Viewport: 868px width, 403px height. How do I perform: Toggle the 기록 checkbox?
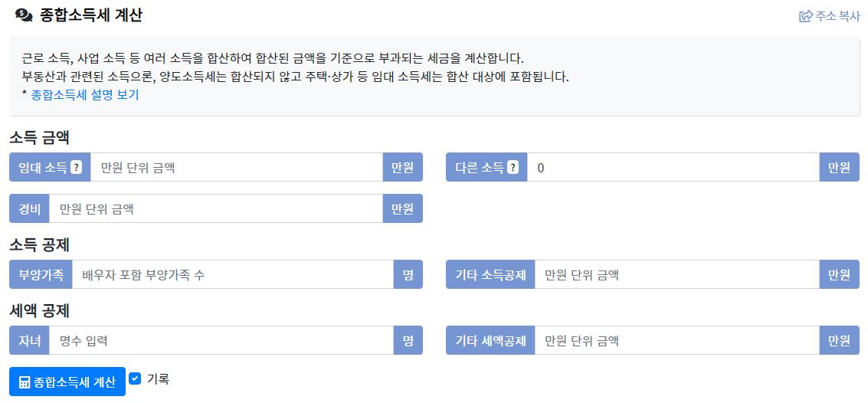[x=135, y=378]
